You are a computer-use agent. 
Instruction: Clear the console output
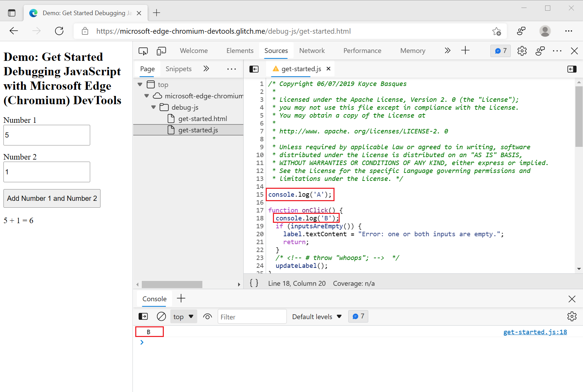pyautogui.click(x=161, y=316)
